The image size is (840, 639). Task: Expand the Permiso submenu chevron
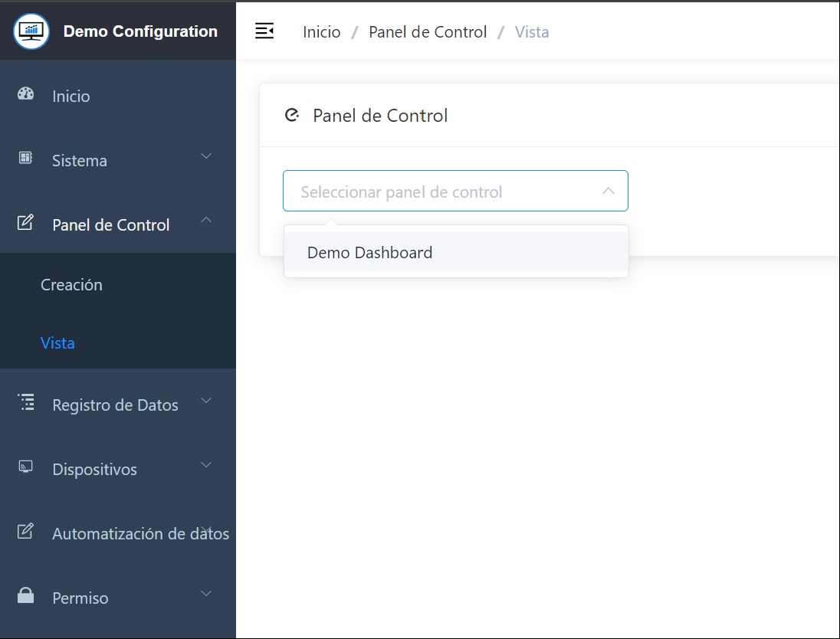(206, 594)
